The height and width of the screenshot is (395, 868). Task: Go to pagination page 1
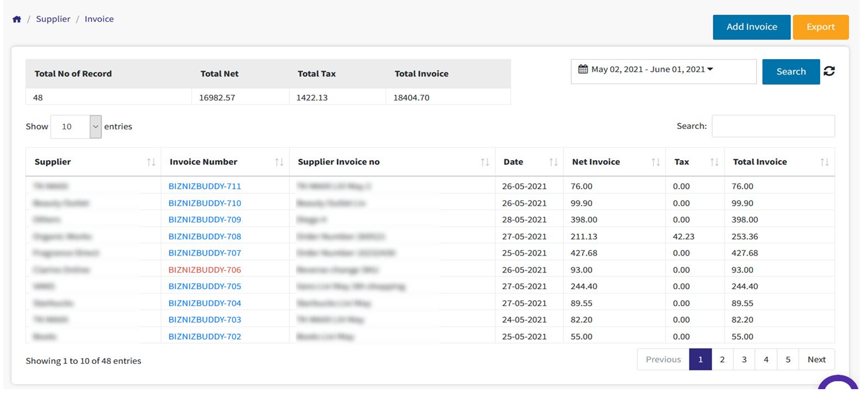point(701,359)
